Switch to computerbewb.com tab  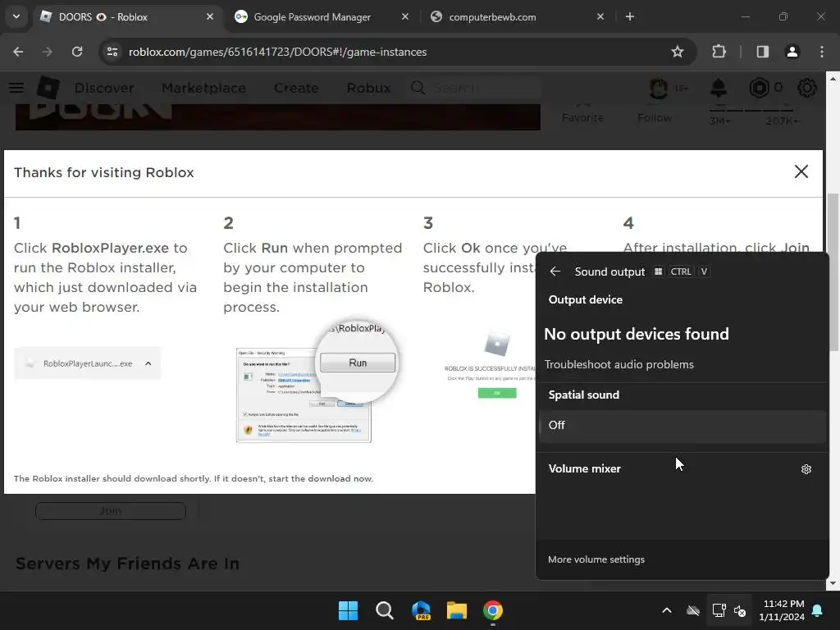click(x=518, y=16)
